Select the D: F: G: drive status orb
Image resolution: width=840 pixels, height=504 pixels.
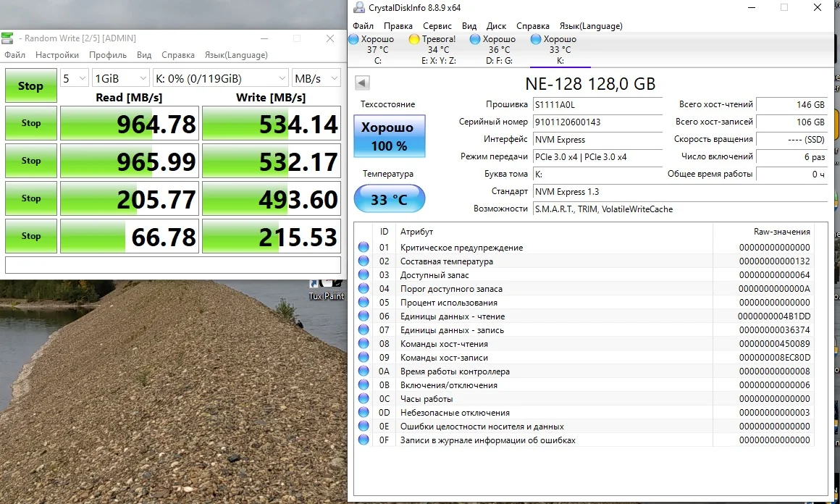tap(475, 39)
